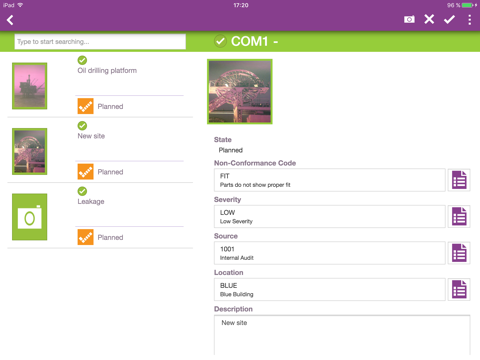
Task: Toggle green check above Oil drilling platform
Action: [x=82, y=60]
